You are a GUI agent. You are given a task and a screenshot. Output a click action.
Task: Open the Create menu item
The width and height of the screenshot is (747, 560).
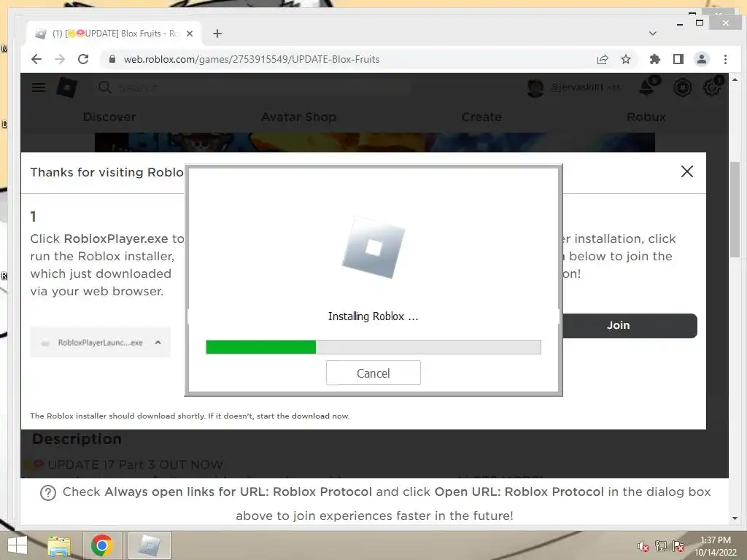point(481,117)
